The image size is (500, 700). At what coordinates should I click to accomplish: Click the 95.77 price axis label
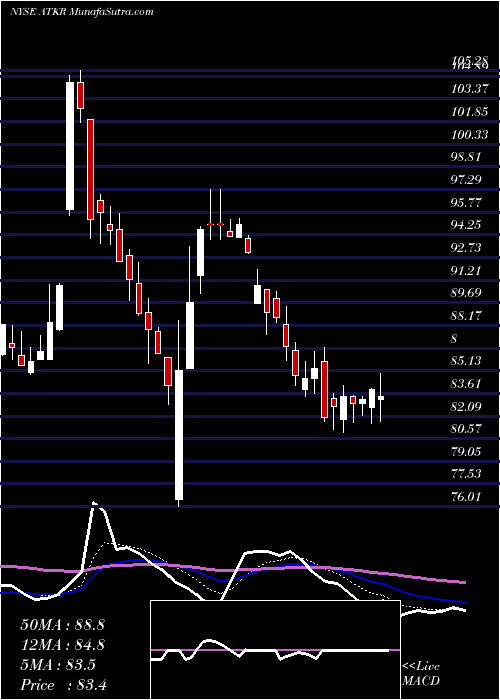click(x=467, y=203)
